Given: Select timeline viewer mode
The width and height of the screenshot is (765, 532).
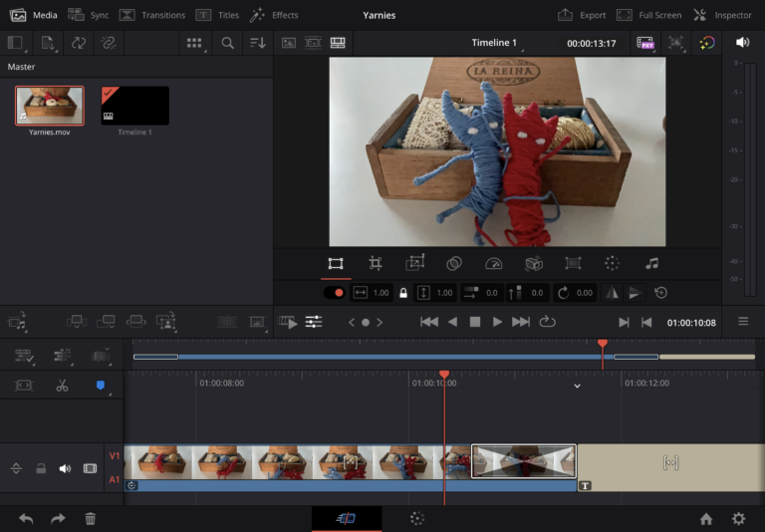Looking at the screenshot, I should (338, 43).
